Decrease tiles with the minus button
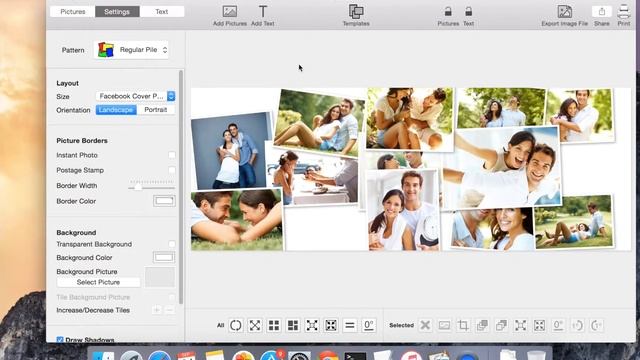Screen dimensions: 640x360 (170, 310)
